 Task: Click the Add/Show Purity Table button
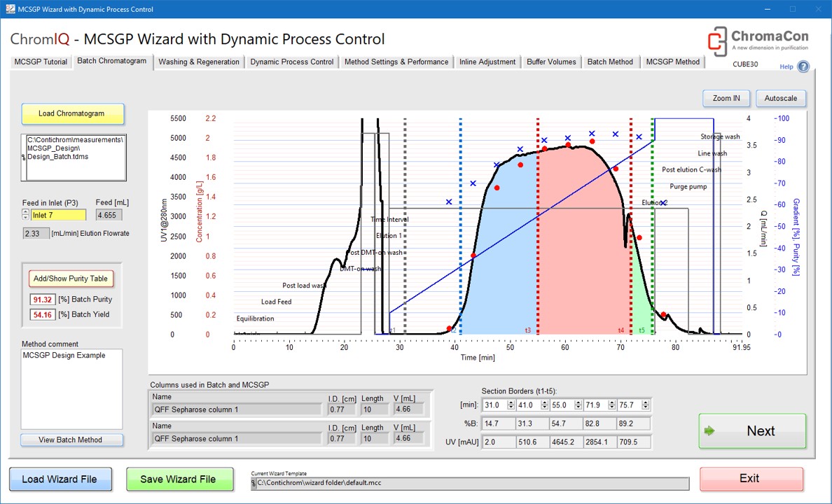coord(71,279)
